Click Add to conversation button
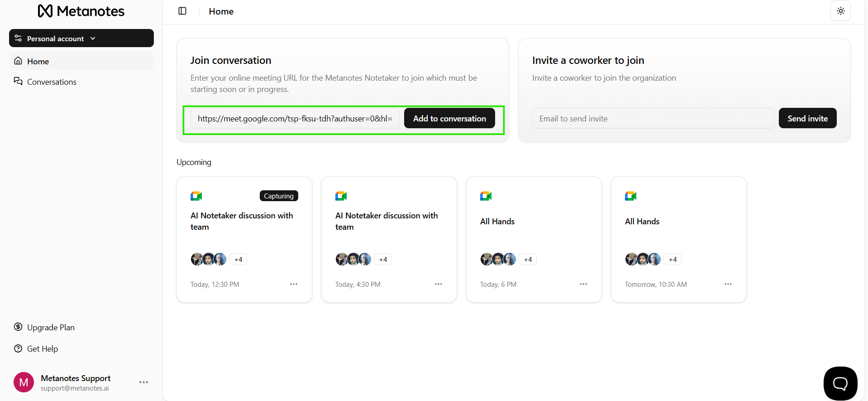This screenshot has height=401, width=868. pyautogui.click(x=449, y=118)
